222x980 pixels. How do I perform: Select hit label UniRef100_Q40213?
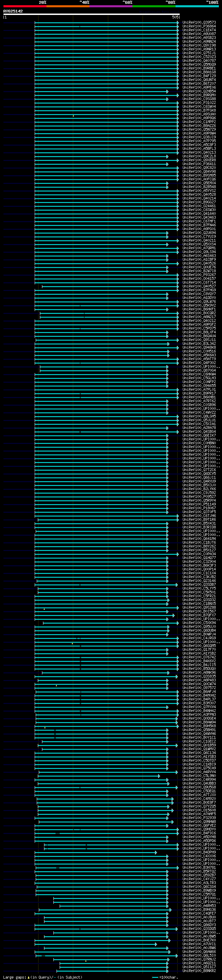click(199, 152)
